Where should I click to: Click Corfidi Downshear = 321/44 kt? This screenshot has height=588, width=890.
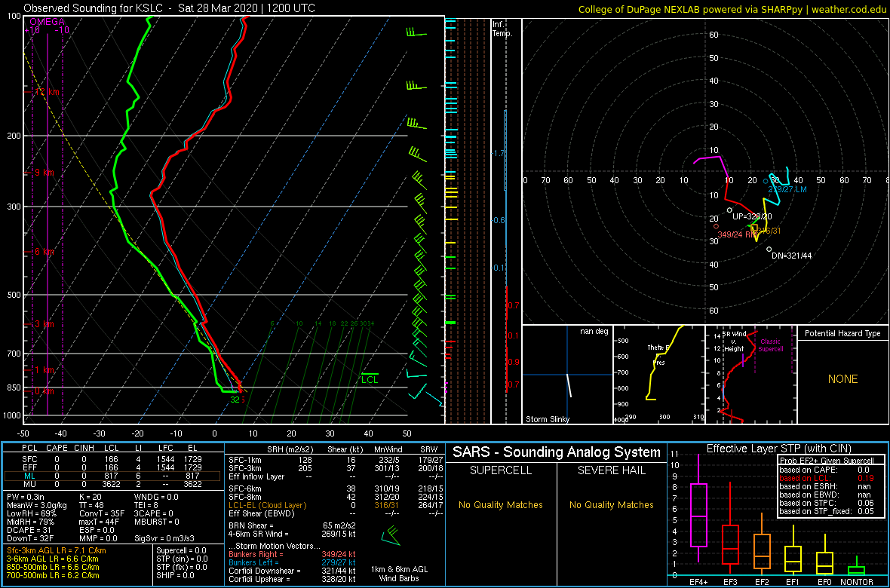(x=293, y=571)
